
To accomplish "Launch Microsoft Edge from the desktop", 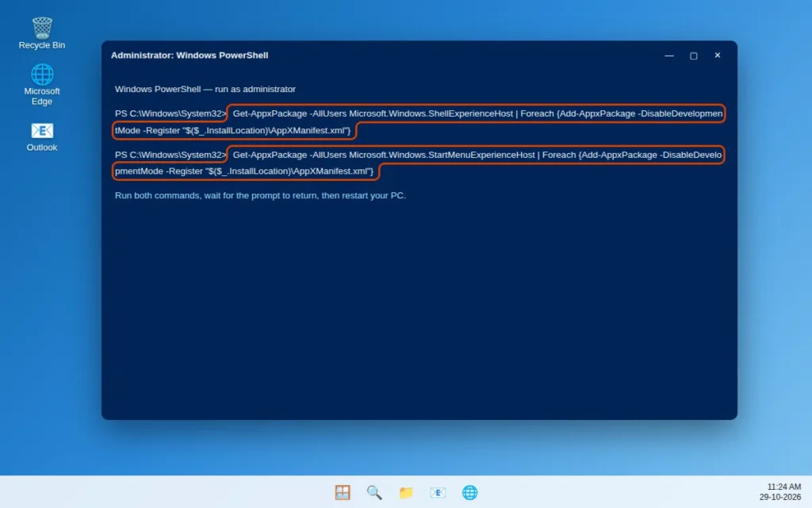I will (x=42, y=84).
